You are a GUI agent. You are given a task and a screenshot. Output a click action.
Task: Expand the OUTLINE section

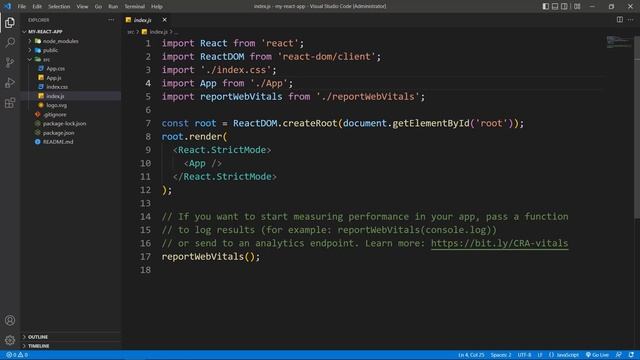click(38, 337)
